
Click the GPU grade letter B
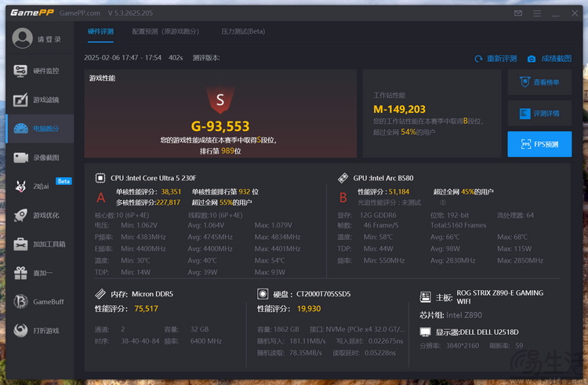(x=343, y=198)
